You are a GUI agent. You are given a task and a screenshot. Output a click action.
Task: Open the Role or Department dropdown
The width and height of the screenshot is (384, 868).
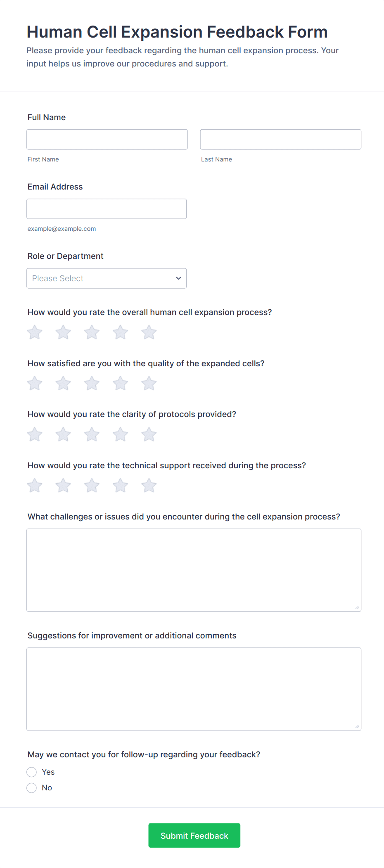click(x=106, y=278)
